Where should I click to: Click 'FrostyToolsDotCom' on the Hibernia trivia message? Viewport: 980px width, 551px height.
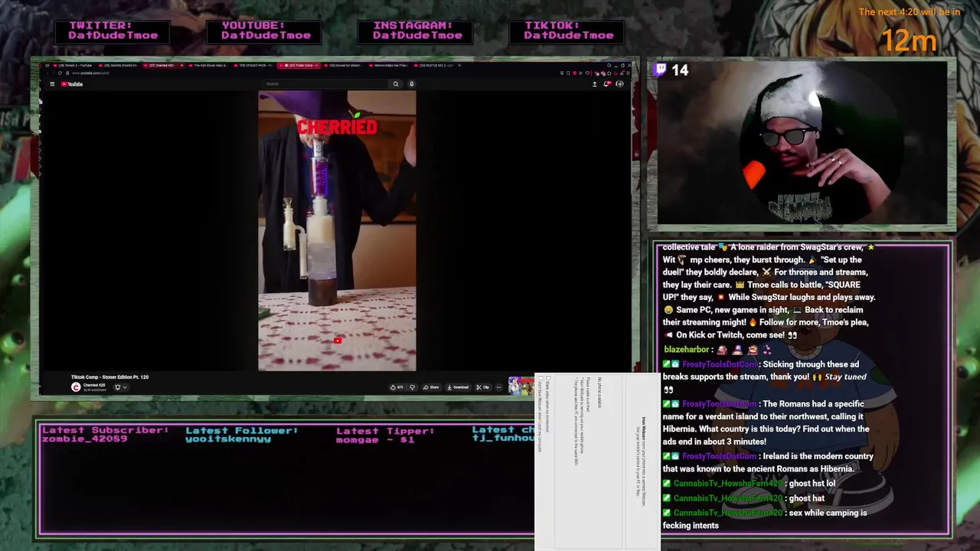[719, 404]
